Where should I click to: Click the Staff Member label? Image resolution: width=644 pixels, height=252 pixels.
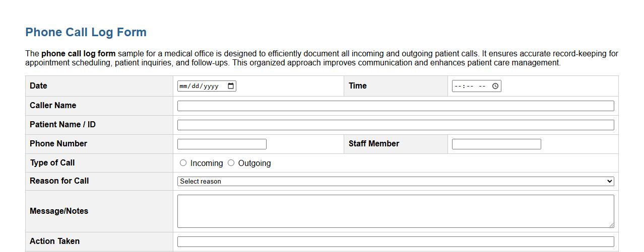point(374,143)
